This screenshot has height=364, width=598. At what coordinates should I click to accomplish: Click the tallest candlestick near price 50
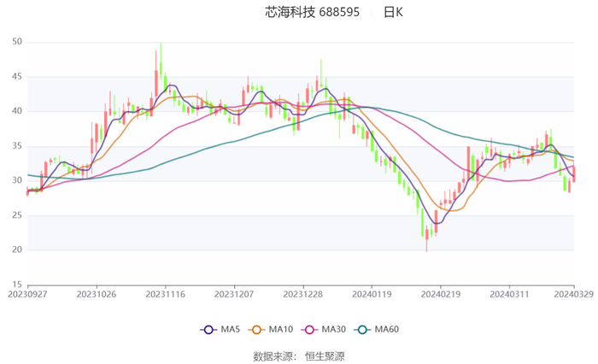pyautogui.click(x=161, y=61)
